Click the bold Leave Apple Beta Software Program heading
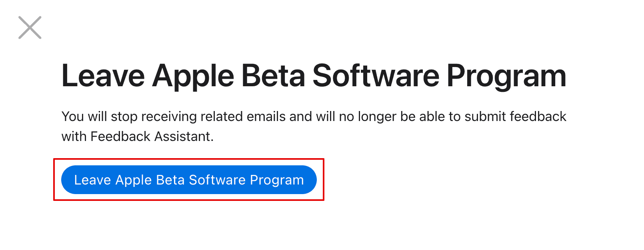Image resolution: width=644 pixels, height=250 pixels. [314, 76]
